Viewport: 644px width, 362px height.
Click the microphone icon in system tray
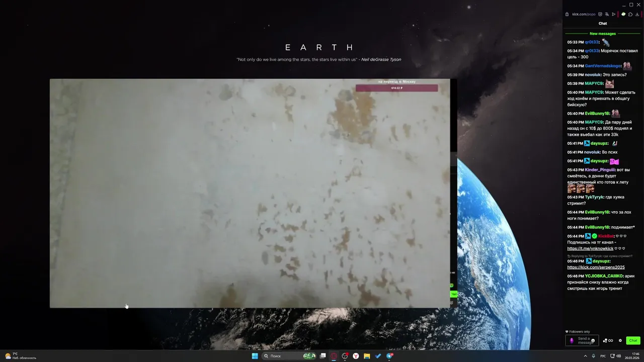(x=594, y=356)
